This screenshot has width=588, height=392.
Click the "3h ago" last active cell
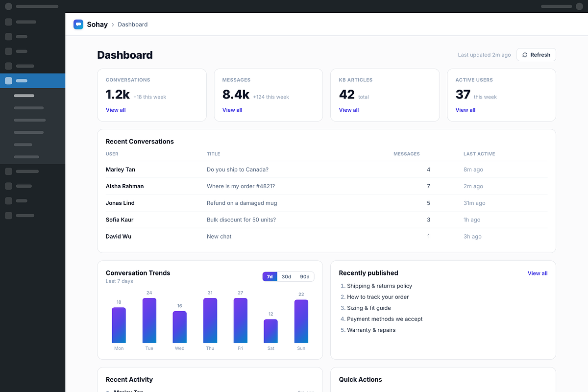coord(472,236)
